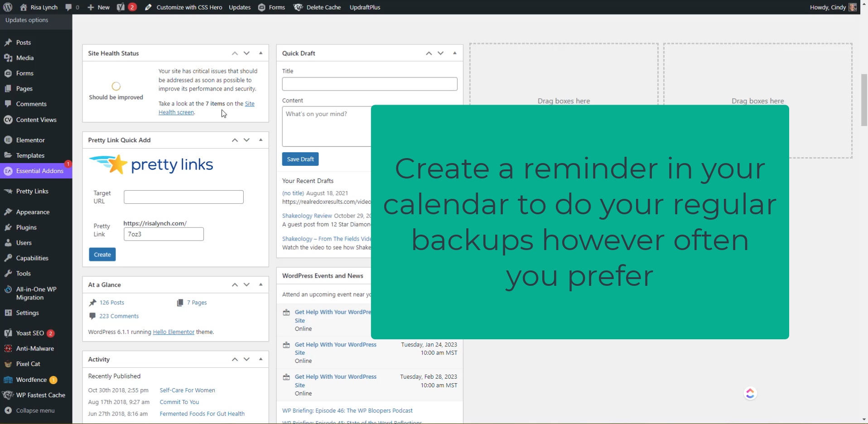Screen dimensions: 868x424
Task: Click the ClickUp floating icon
Action: point(750,394)
